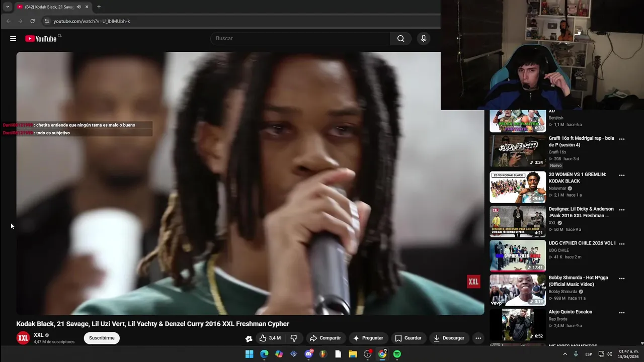The image size is (644, 362).
Task: Open options menu for 20 WOMEN VS 1 GREMLIN
Action: coord(622,175)
